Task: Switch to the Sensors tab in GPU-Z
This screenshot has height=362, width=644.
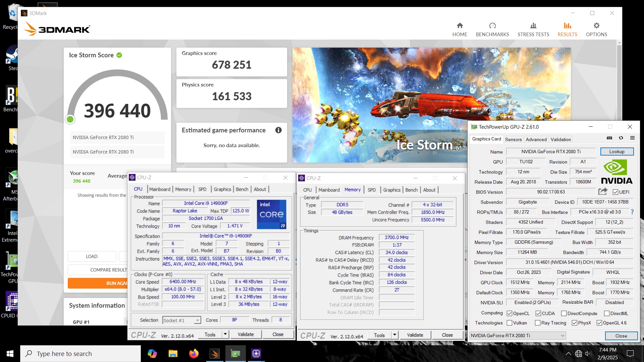Action: point(513,139)
